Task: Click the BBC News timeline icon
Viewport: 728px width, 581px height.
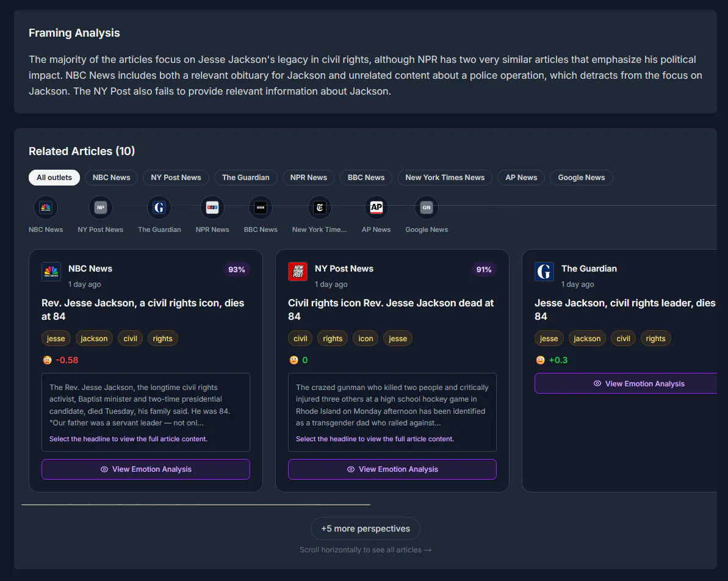Action: (x=261, y=208)
